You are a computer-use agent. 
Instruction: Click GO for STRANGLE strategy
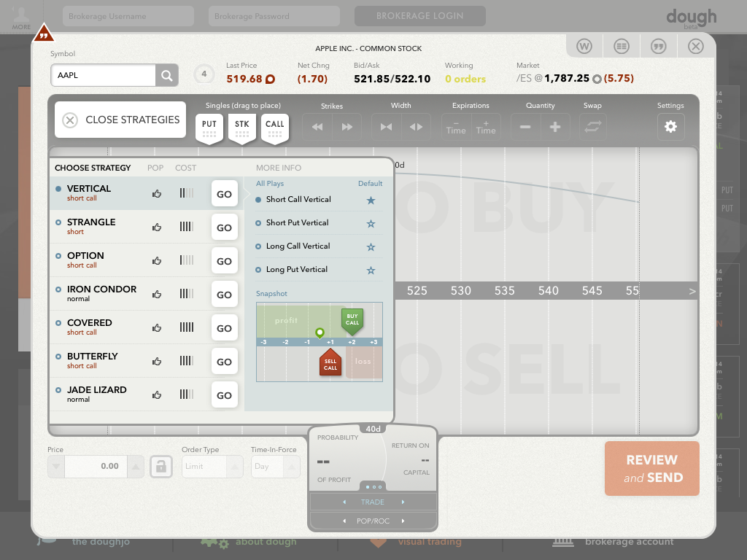click(x=225, y=227)
